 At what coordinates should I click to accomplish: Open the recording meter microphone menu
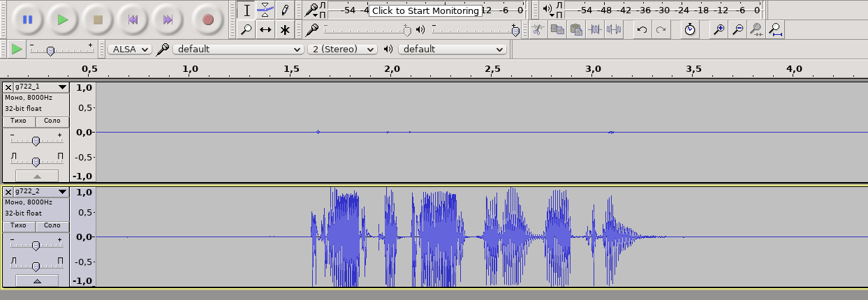[x=312, y=10]
